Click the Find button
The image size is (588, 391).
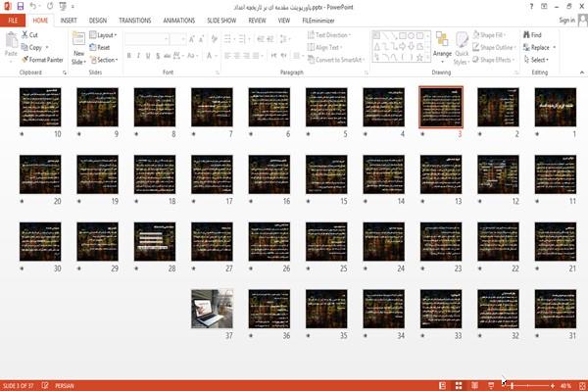pos(532,35)
